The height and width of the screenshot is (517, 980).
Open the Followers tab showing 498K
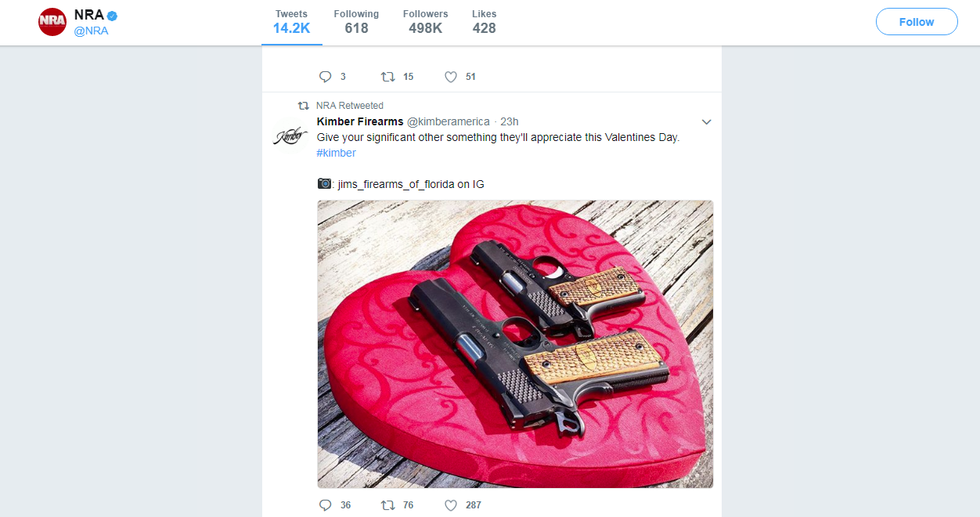tap(425, 22)
